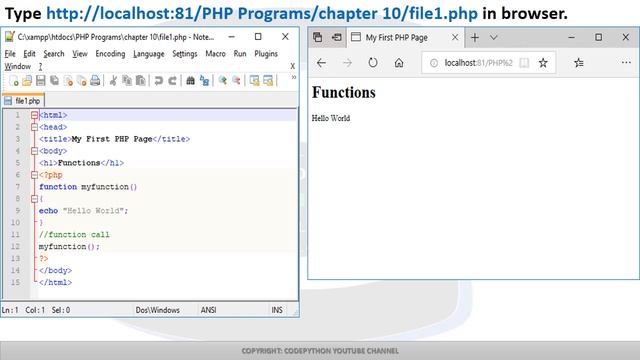Open the Settings menu in Notepad++
This screenshot has height=360, width=640.
pyautogui.click(x=184, y=54)
